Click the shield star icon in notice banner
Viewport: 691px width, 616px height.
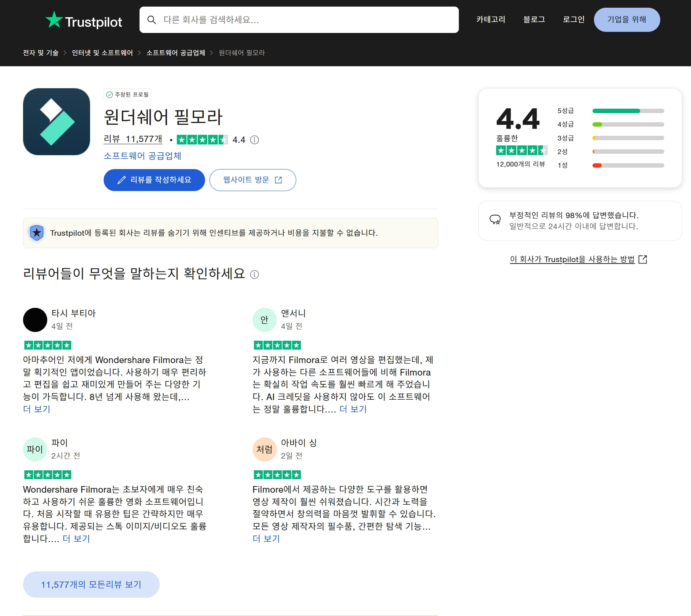tap(37, 233)
